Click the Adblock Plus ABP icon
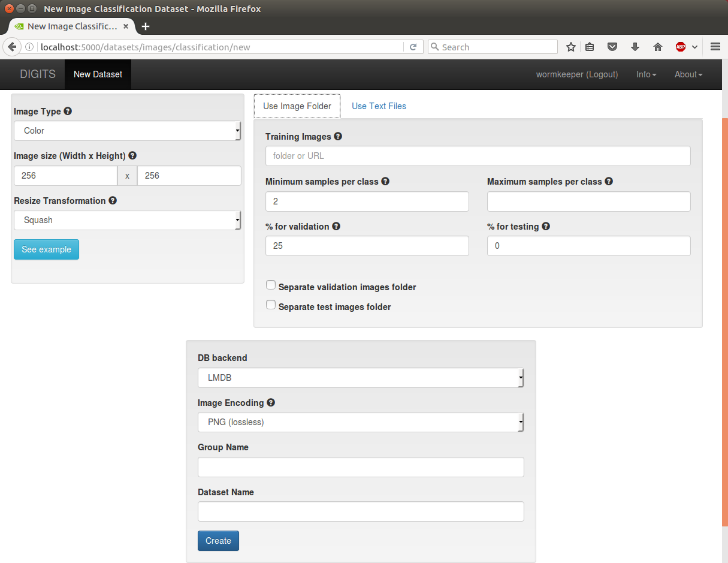Screen dimensions: 728x563 point(681,47)
